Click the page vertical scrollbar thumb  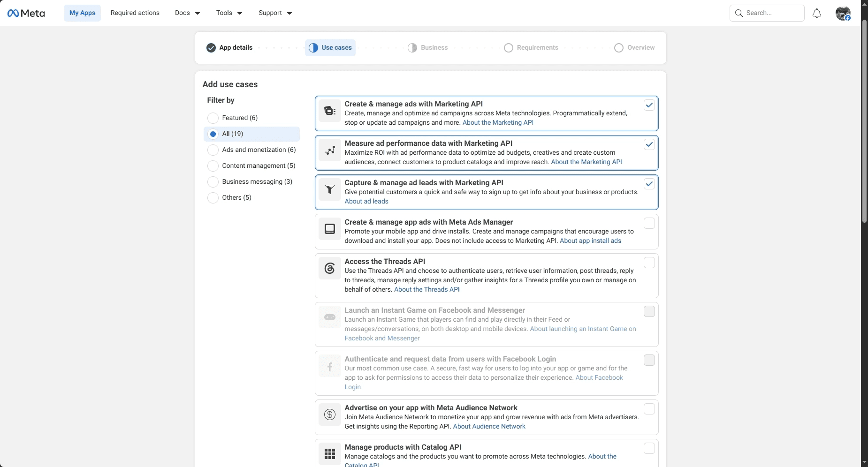tap(864, 121)
